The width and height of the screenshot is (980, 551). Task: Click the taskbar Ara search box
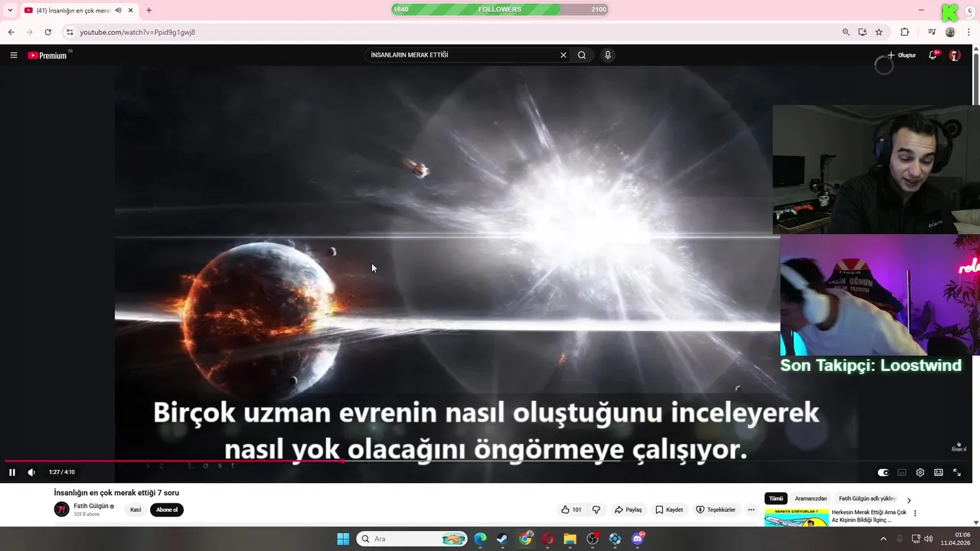point(412,539)
